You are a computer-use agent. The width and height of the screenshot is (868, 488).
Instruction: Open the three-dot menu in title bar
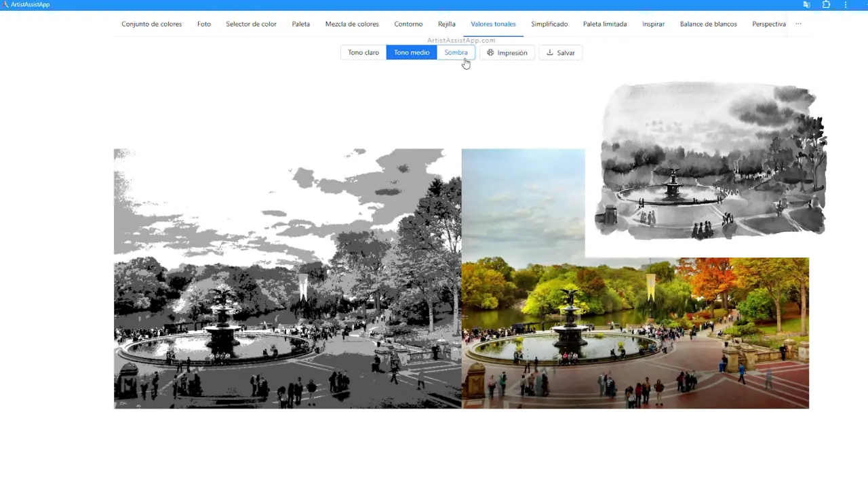[846, 5]
